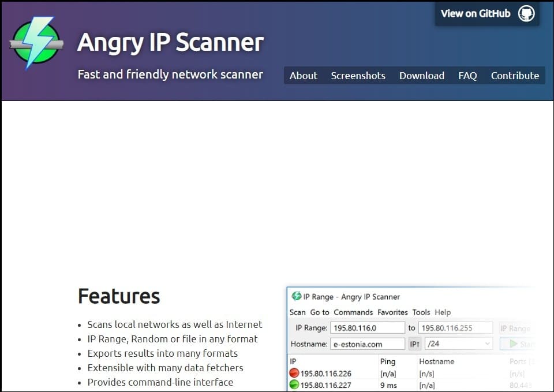The width and height of the screenshot is (554, 392).
Task: Click 'Extensible with many data fetchers'
Action: [166, 368]
